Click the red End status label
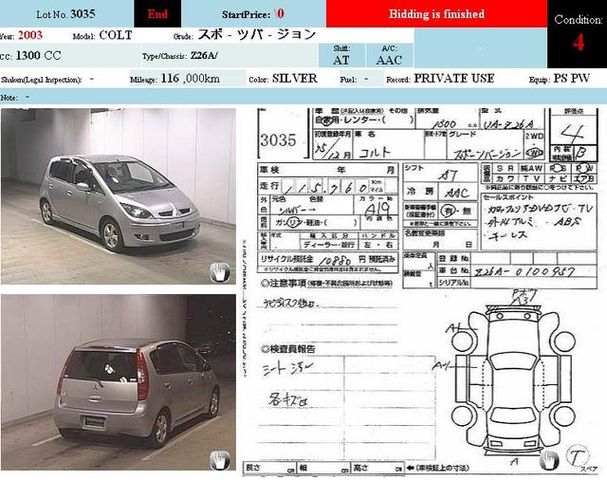The image size is (607, 480). 157,14
